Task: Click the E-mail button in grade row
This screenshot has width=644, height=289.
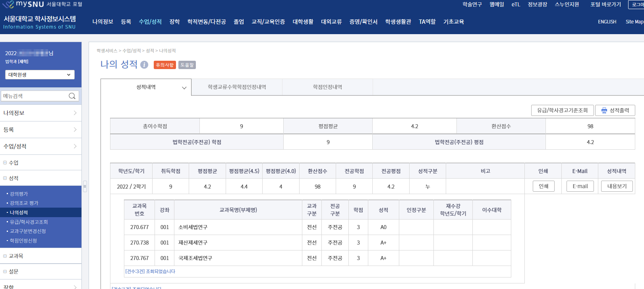Action: tap(580, 186)
